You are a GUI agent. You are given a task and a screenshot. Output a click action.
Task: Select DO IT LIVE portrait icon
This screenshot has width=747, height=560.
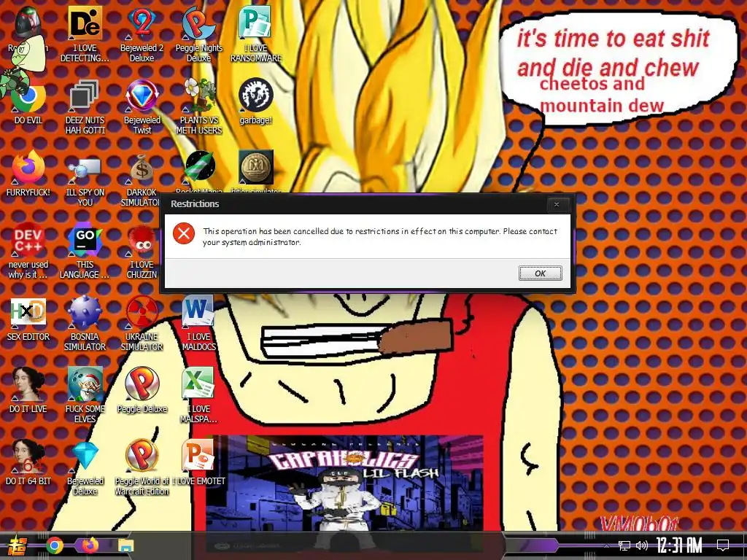(x=28, y=389)
